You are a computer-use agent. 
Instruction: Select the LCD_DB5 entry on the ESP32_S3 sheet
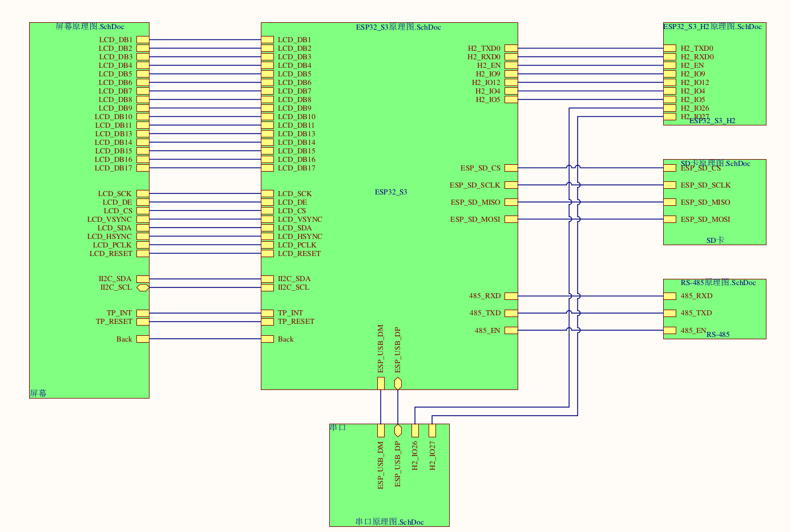(268, 74)
